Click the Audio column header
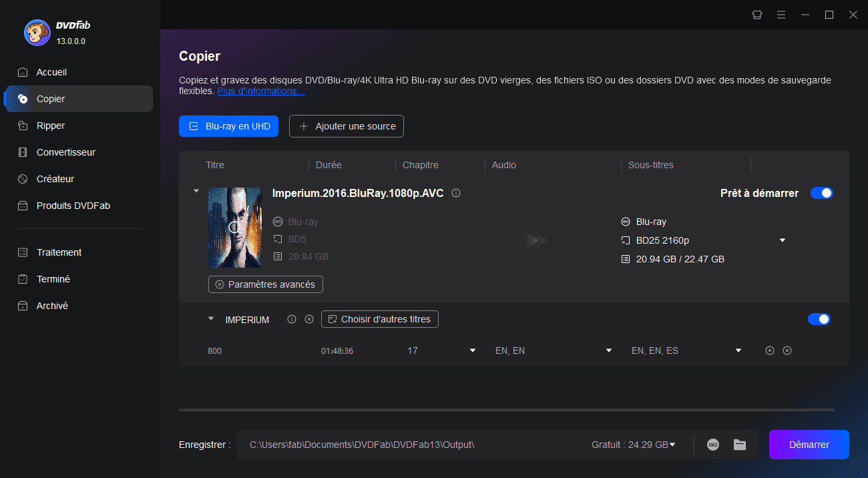 click(504, 165)
